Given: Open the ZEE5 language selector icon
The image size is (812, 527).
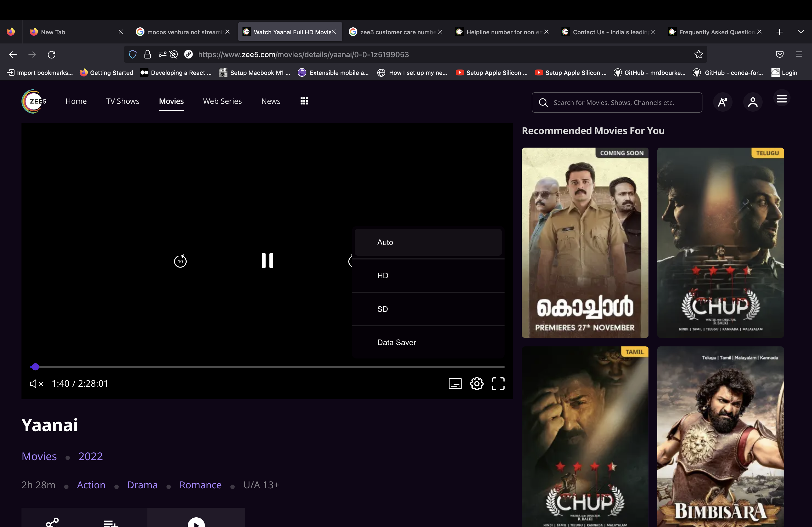Looking at the screenshot, I should point(723,102).
